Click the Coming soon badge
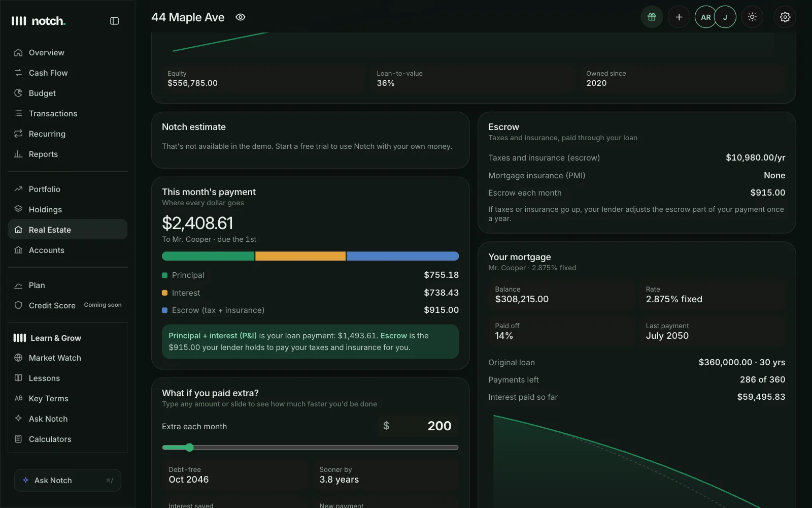 [103, 305]
